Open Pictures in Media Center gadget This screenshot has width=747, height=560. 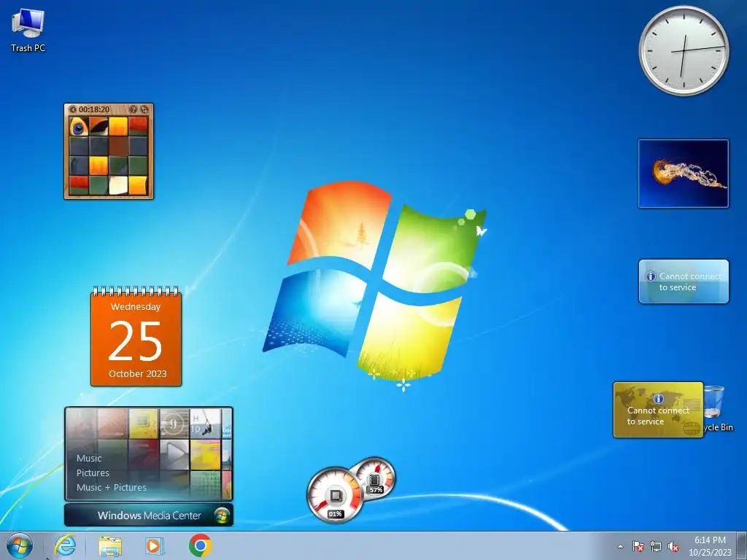[x=93, y=472]
